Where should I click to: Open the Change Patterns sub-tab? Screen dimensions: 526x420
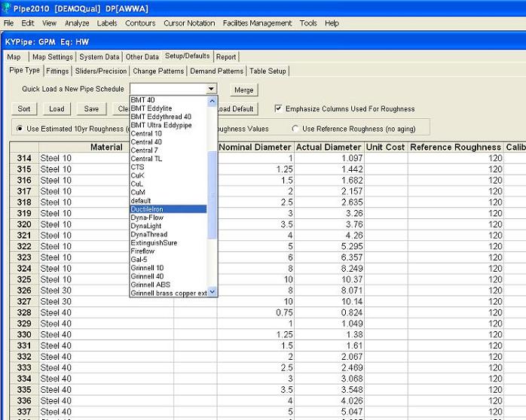pyautogui.click(x=158, y=71)
